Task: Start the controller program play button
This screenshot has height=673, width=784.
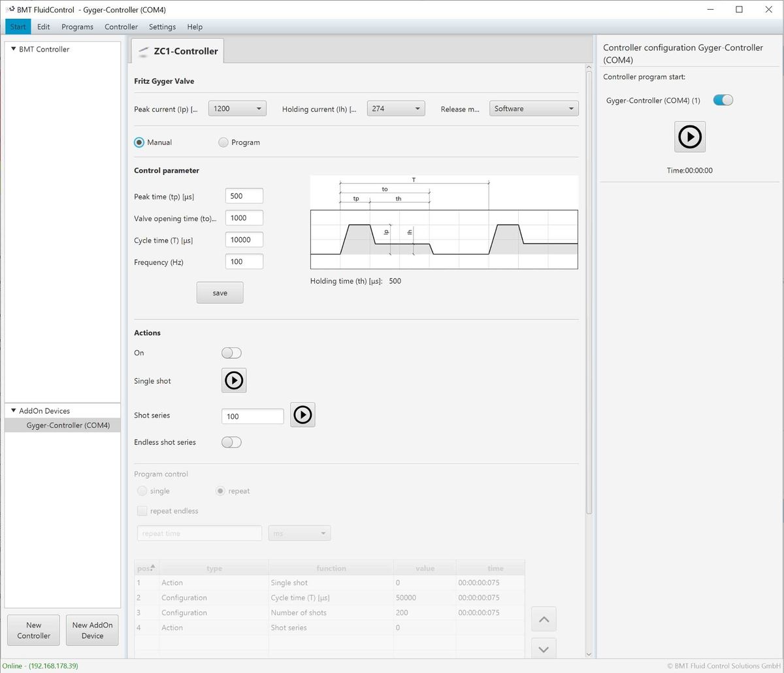Action: point(690,137)
